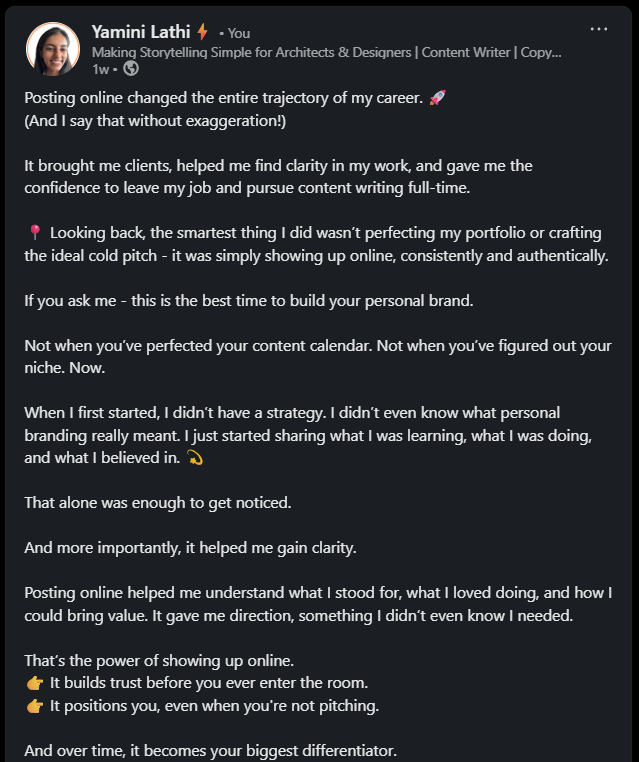Click the line '(And I say that without exaggeration!)'
Image resolution: width=639 pixels, height=762 pixels.
[155, 120]
